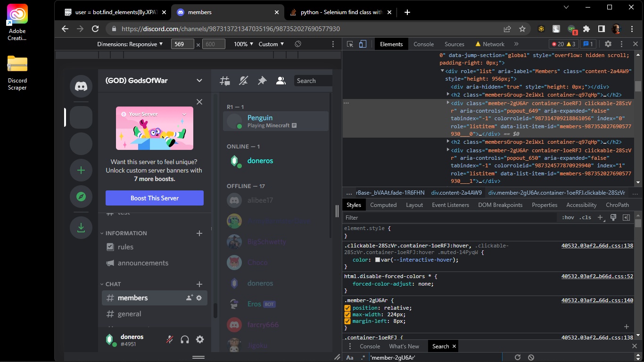This screenshot has width=644, height=362.
Task: Click the red errors count badge 20
Action: point(557,44)
